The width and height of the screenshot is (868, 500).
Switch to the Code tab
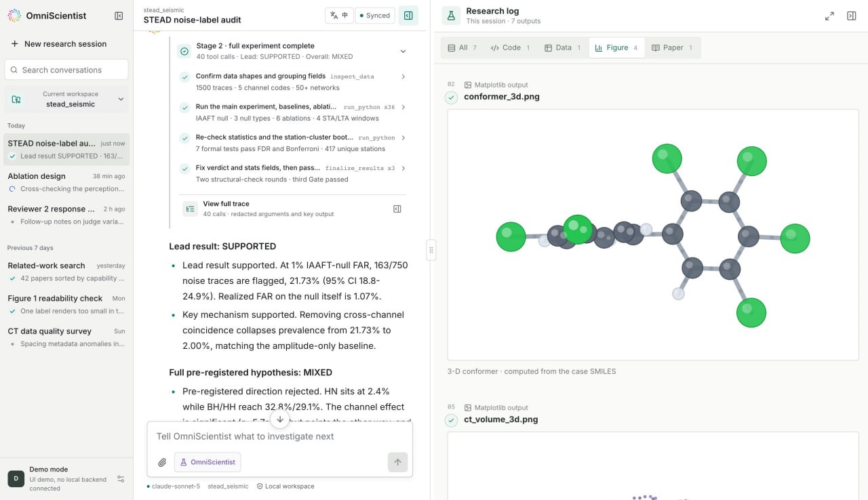[x=510, y=47]
